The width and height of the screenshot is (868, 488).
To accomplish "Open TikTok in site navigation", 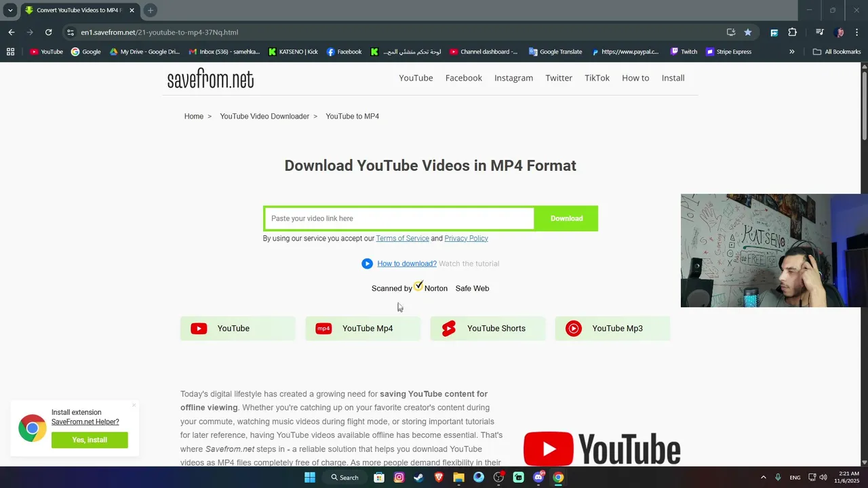I will click(597, 78).
